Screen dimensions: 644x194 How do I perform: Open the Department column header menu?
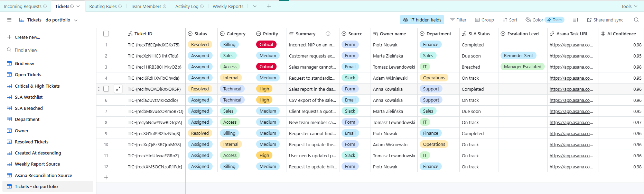click(439, 34)
